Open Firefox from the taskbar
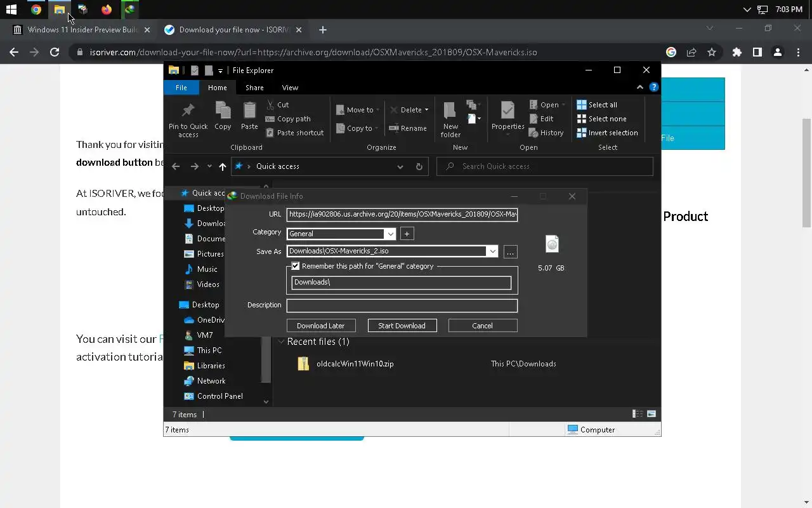This screenshot has height=508, width=812. click(107, 10)
